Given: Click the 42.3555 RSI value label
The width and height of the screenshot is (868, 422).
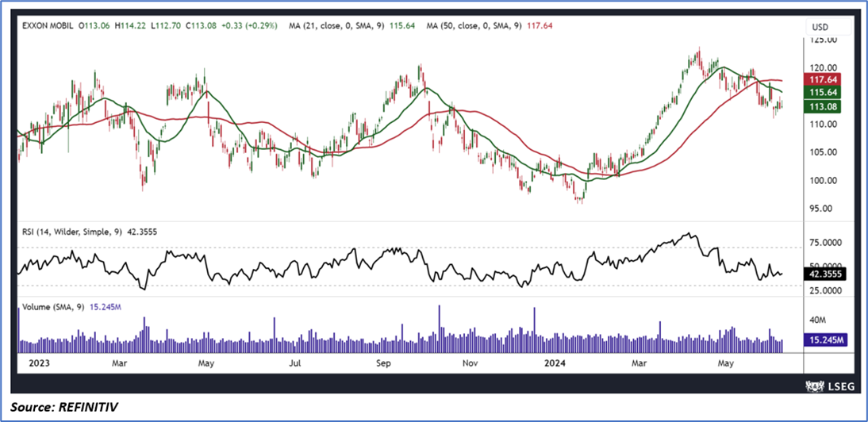Looking at the screenshot, I should coord(825,274).
